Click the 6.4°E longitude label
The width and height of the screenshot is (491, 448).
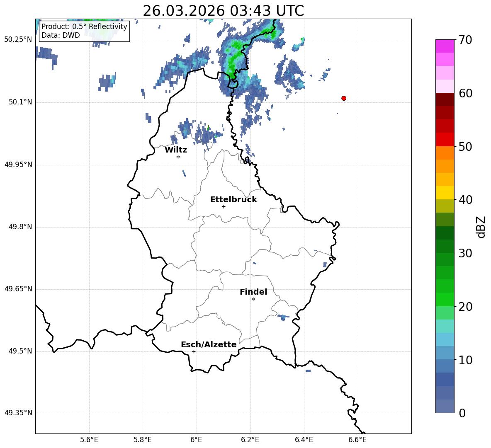304,440
